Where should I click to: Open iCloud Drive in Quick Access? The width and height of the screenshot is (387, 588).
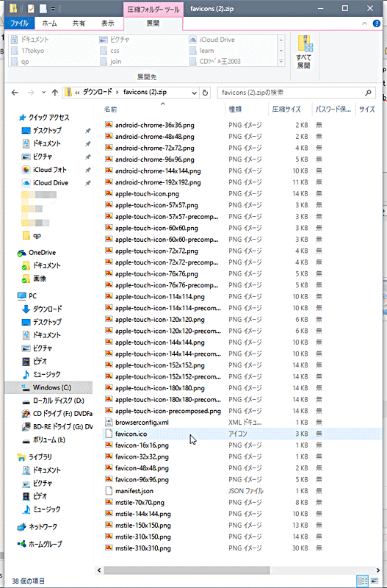51,183
